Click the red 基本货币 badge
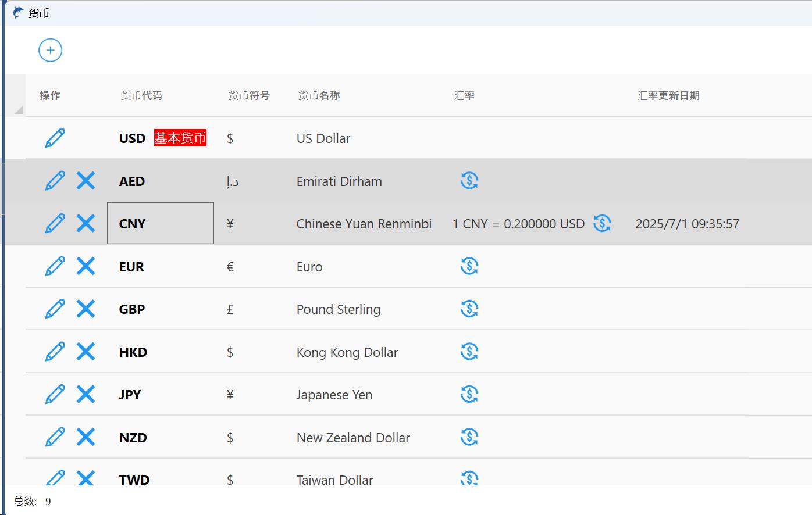Image resolution: width=812 pixels, height=515 pixels. 180,138
